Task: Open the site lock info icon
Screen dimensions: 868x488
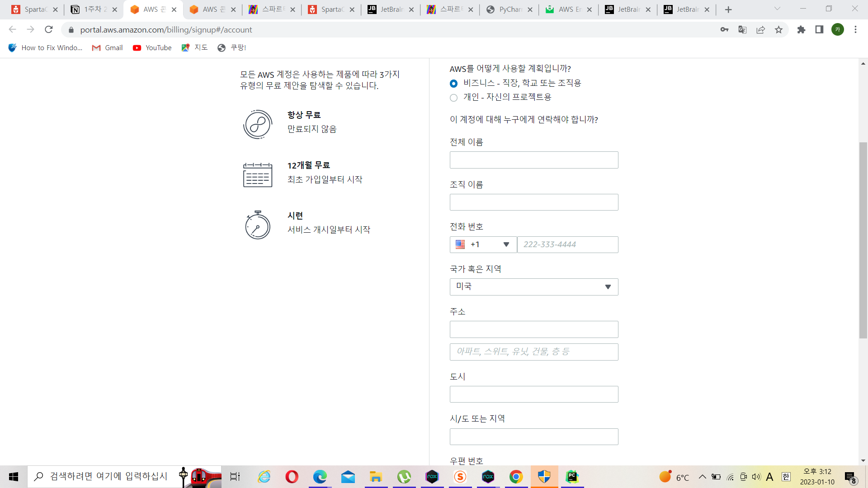Action: point(71,30)
